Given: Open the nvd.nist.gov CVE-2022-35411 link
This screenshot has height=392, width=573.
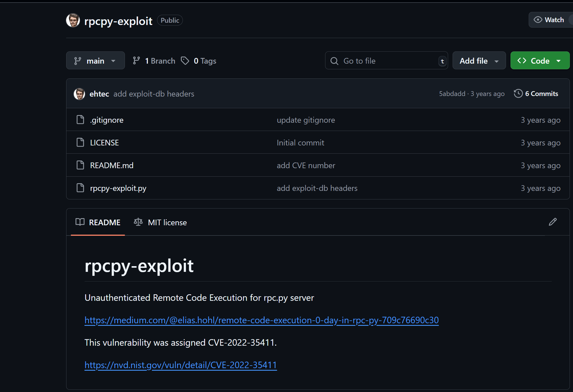Looking at the screenshot, I should (x=181, y=365).
